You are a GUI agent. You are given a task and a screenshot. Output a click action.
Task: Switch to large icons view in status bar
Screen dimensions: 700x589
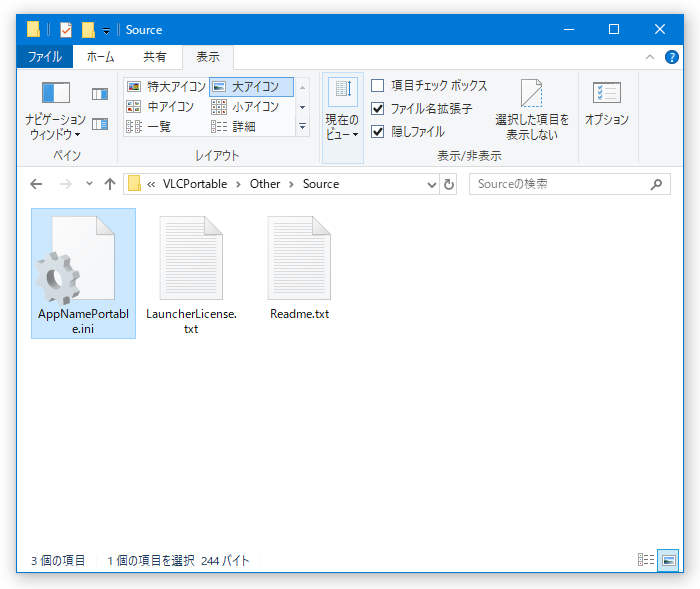click(668, 560)
